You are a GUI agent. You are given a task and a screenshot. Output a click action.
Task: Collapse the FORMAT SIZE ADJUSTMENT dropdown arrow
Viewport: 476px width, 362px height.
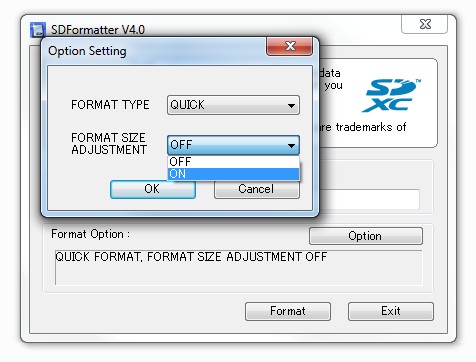[291, 145]
